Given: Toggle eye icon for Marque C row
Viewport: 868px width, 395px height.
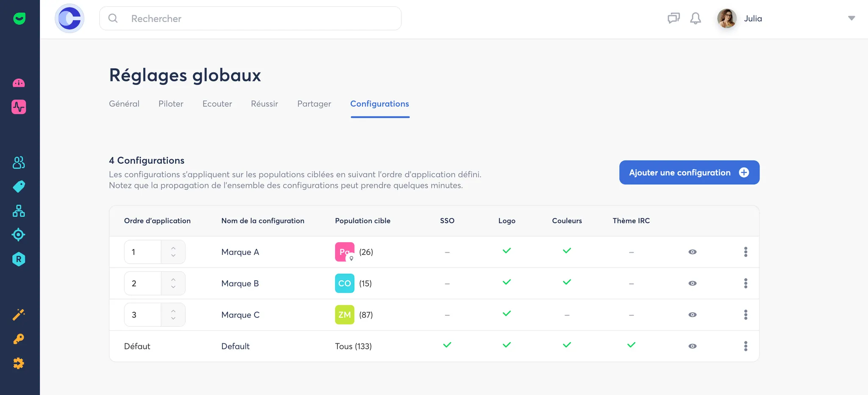Looking at the screenshot, I should coord(692,315).
